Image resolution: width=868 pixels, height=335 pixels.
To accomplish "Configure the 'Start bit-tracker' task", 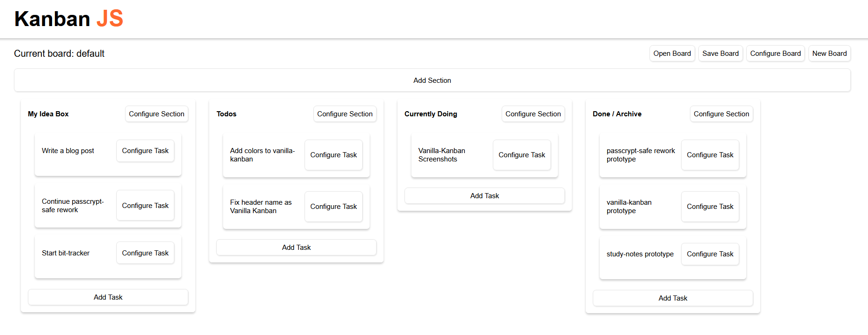I will 145,253.
